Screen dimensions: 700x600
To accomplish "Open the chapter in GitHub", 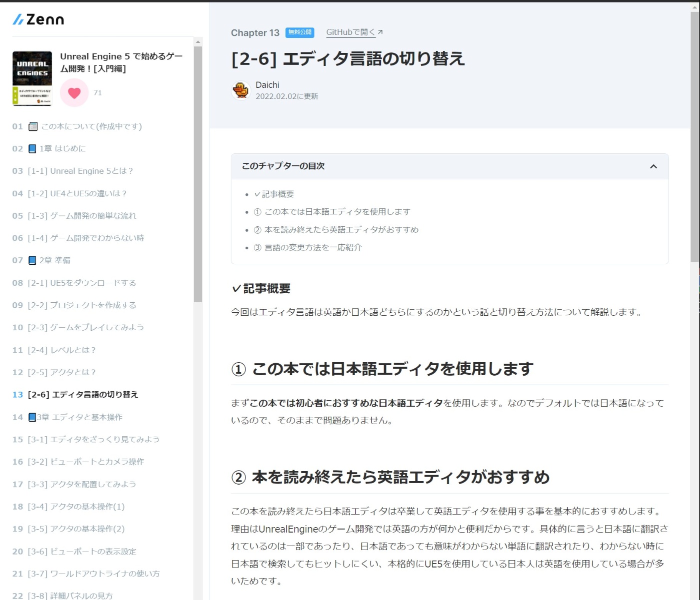I will click(x=354, y=32).
